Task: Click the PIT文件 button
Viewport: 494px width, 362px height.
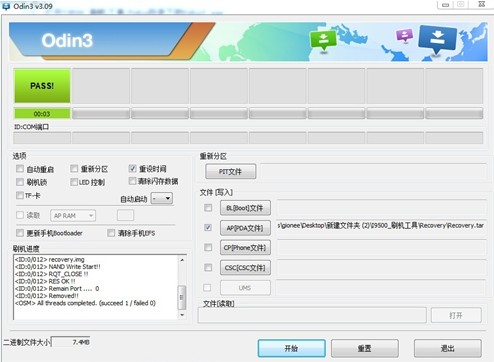Action: (x=231, y=171)
